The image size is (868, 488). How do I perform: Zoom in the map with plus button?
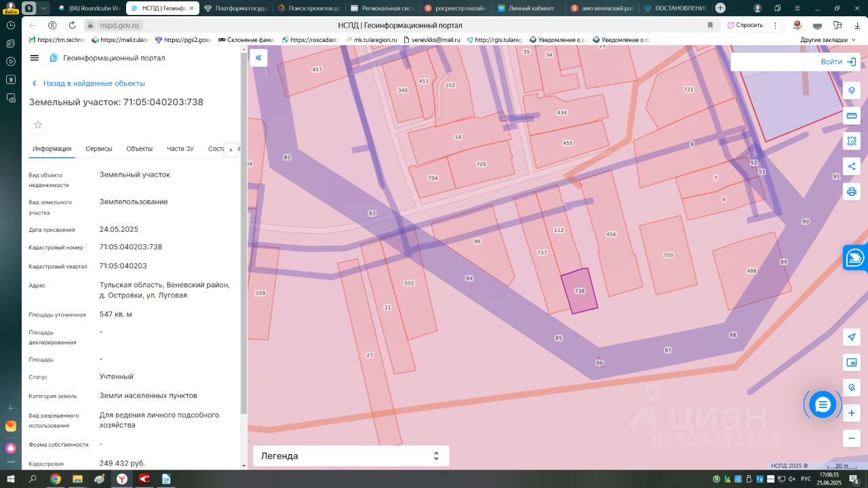pyautogui.click(x=852, y=413)
